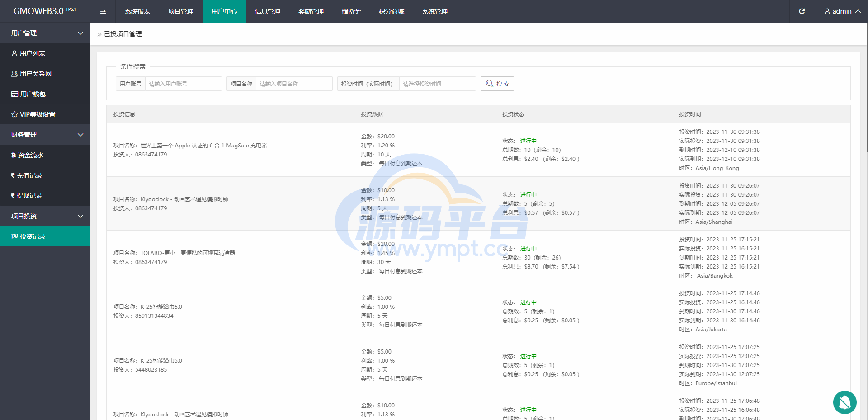Image resolution: width=868 pixels, height=420 pixels.
Task: Open the 积分商城 top menu
Action: coord(392,11)
